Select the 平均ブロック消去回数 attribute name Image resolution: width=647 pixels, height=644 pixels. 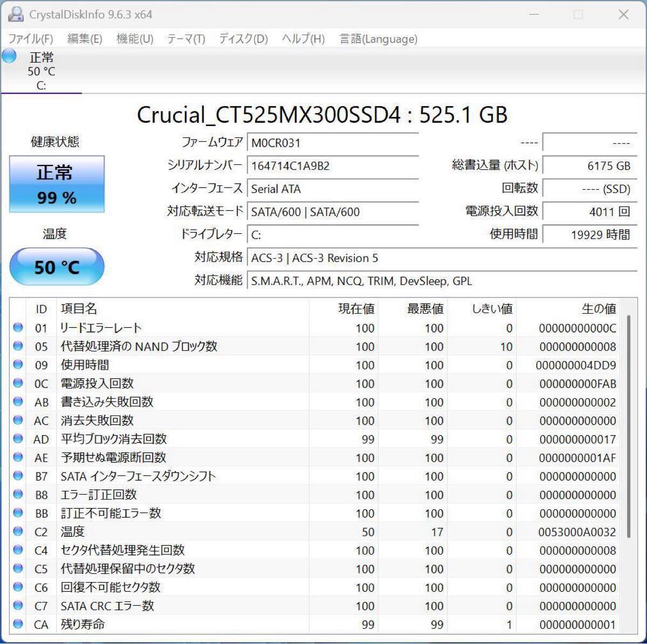pos(114,439)
